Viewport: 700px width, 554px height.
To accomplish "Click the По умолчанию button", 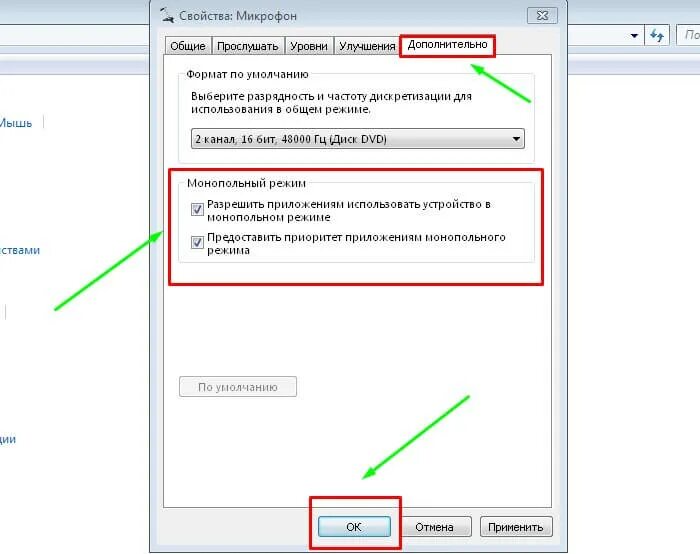I will [238, 387].
